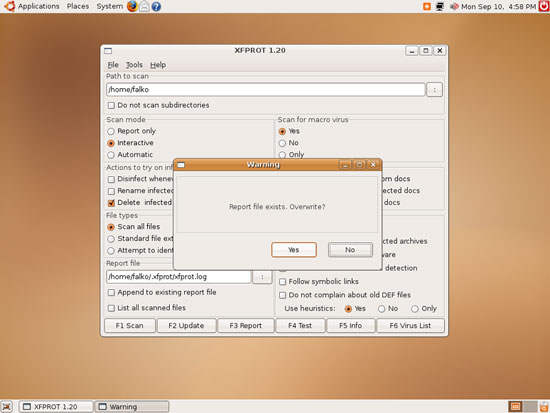Click the browse button next to Report file
This screenshot has height=413, width=550.
pyautogui.click(x=262, y=277)
